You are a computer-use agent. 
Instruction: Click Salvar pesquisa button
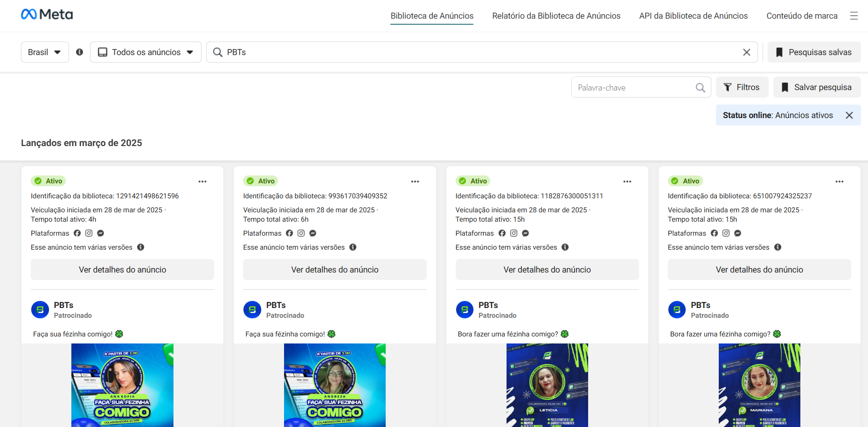817,87
